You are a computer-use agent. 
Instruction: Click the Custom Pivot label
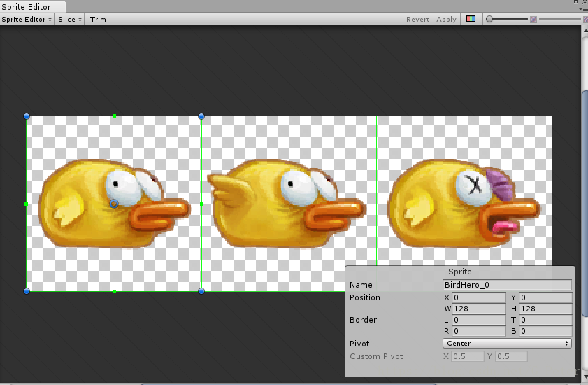[376, 356]
